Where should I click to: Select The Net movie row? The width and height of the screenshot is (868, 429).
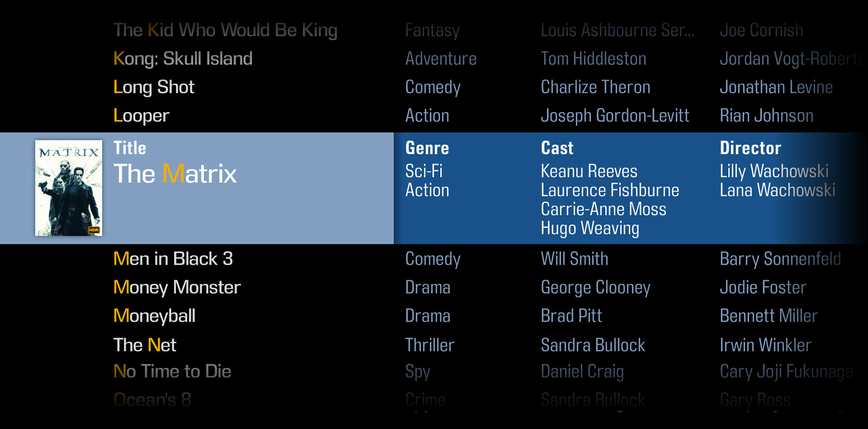(x=145, y=345)
